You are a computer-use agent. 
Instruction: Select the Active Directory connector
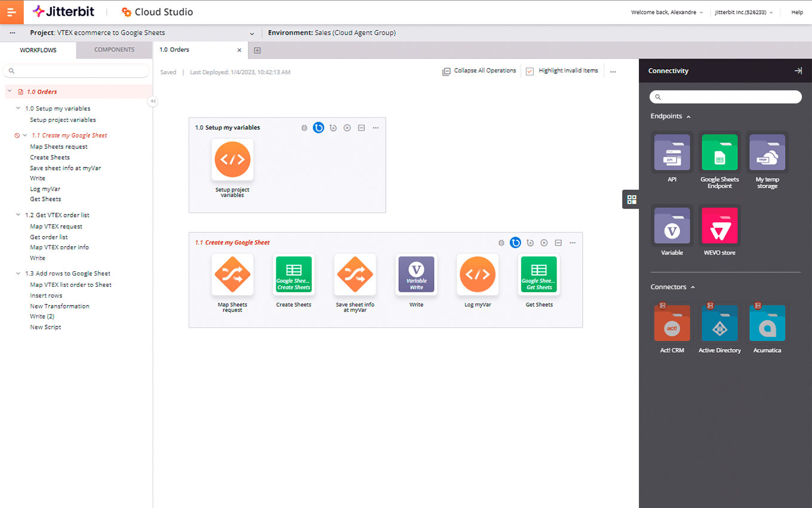[719, 323]
